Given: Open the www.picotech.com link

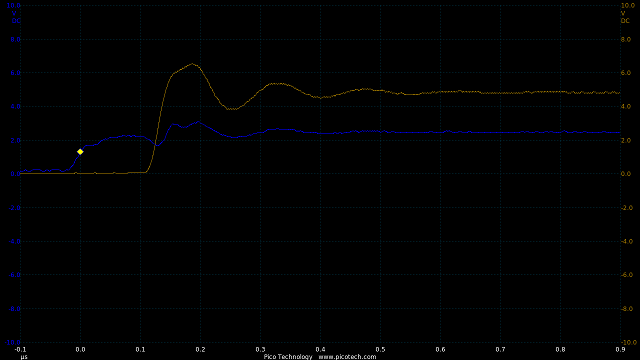Looking at the screenshot, I should pyautogui.click(x=347, y=357).
